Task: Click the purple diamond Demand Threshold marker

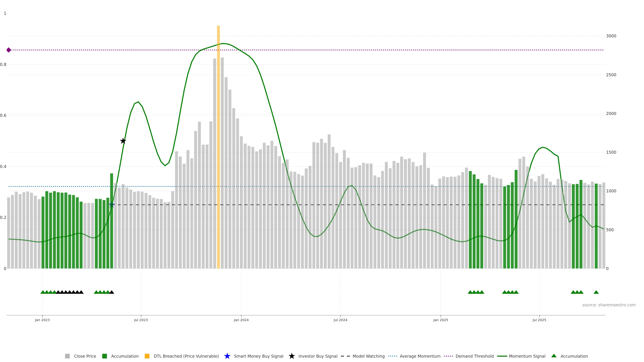Action: (9, 50)
